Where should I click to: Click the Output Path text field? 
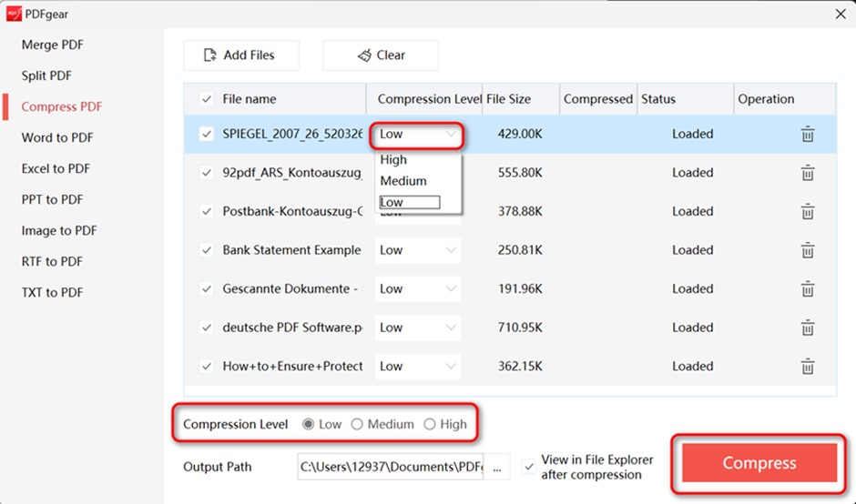391,467
